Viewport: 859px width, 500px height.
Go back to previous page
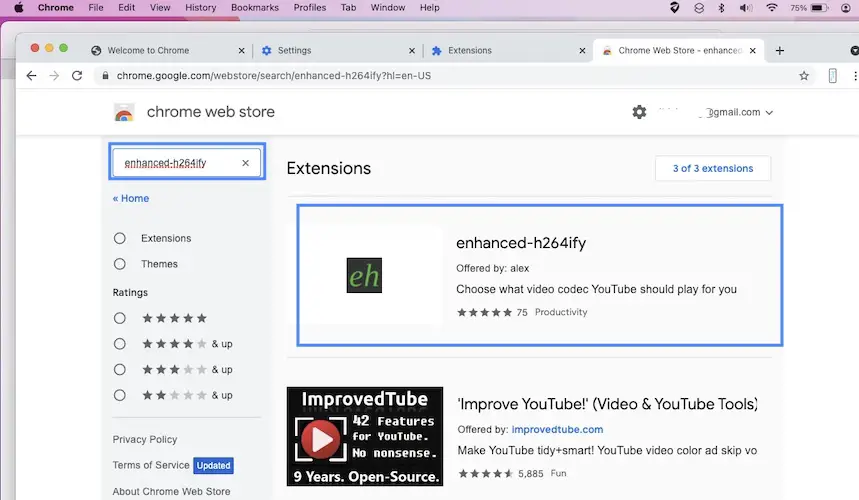(x=31, y=76)
